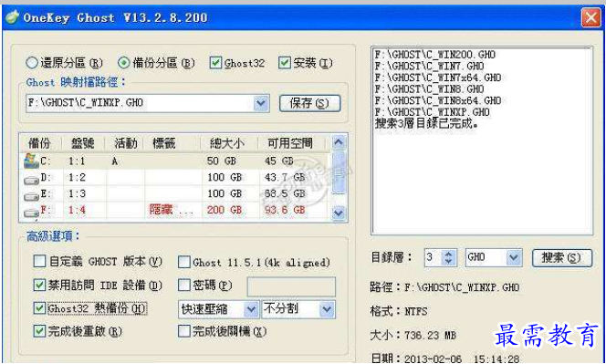Select F:\GHOST\C_WIN8.GHO in results list
Screen dimensions: 606x364
point(429,89)
